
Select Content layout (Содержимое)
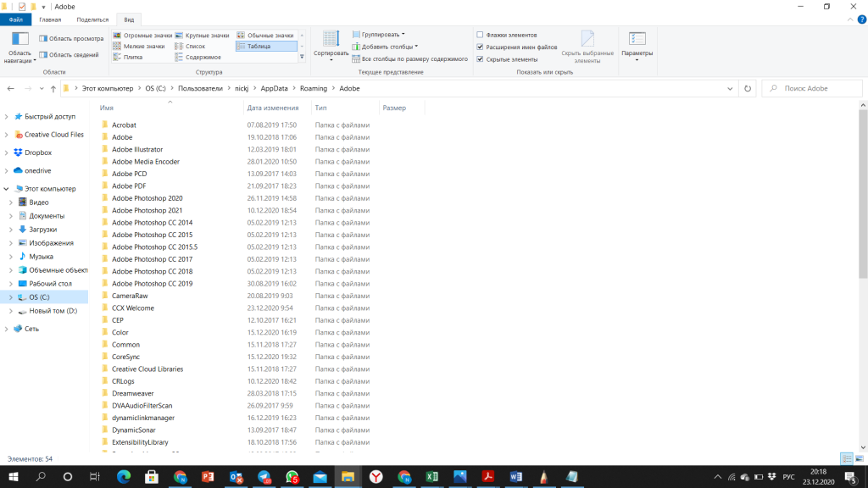[198, 57]
